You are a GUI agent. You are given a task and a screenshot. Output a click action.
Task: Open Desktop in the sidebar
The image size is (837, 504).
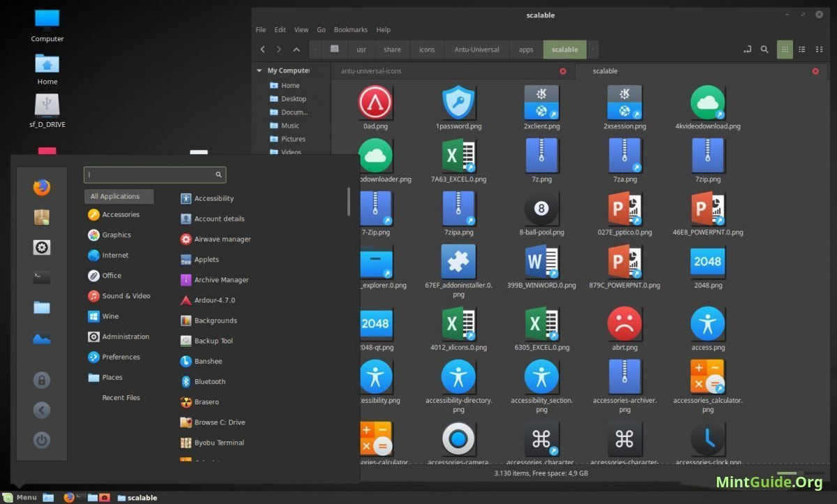tap(287, 99)
